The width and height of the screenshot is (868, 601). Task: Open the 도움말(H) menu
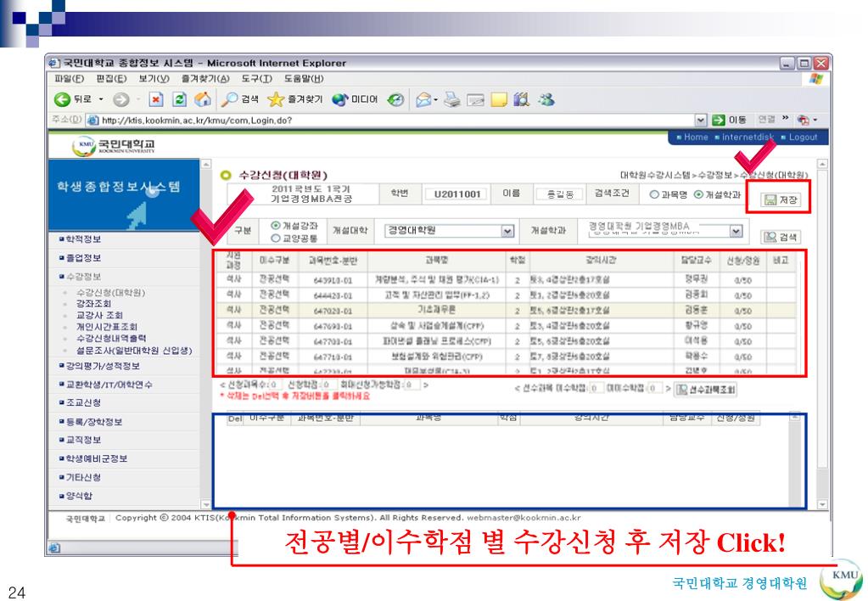point(304,79)
